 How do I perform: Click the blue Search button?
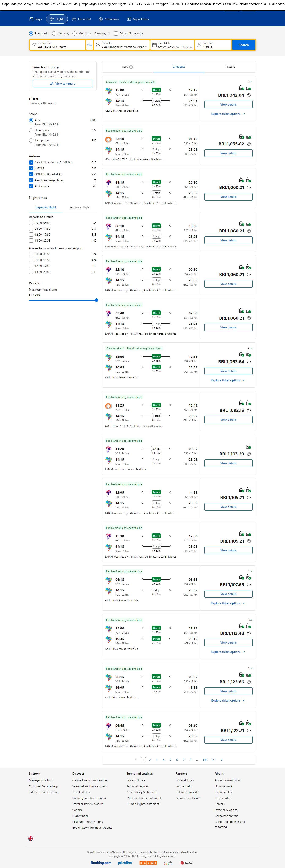243,45
